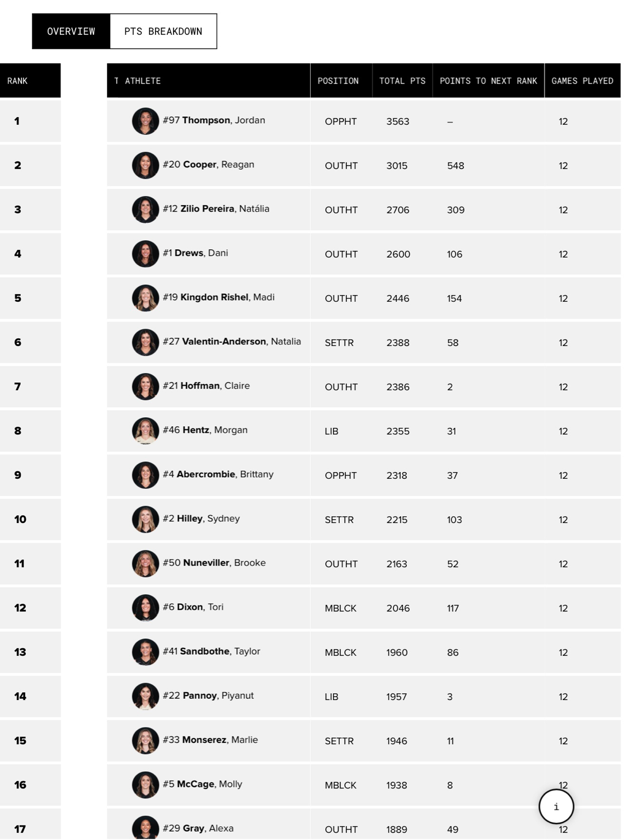Click the RANK column header
Image resolution: width=628 pixels, height=840 pixels.
coord(17,81)
